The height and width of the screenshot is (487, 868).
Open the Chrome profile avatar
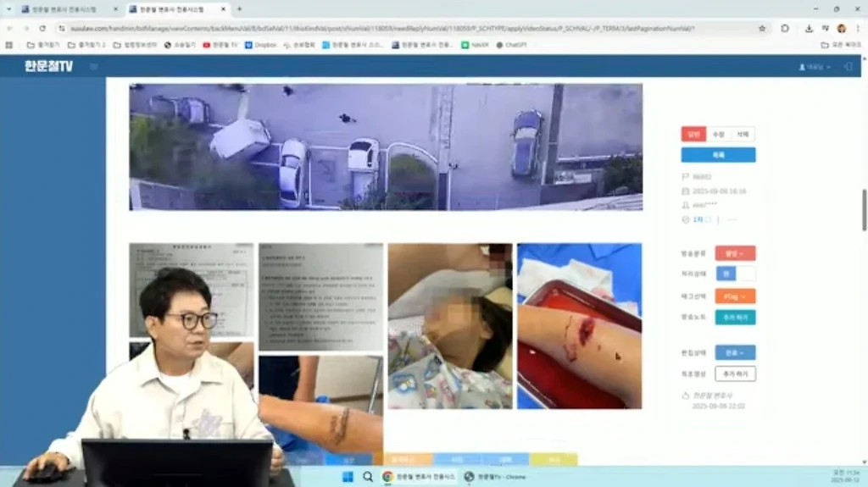(842, 28)
